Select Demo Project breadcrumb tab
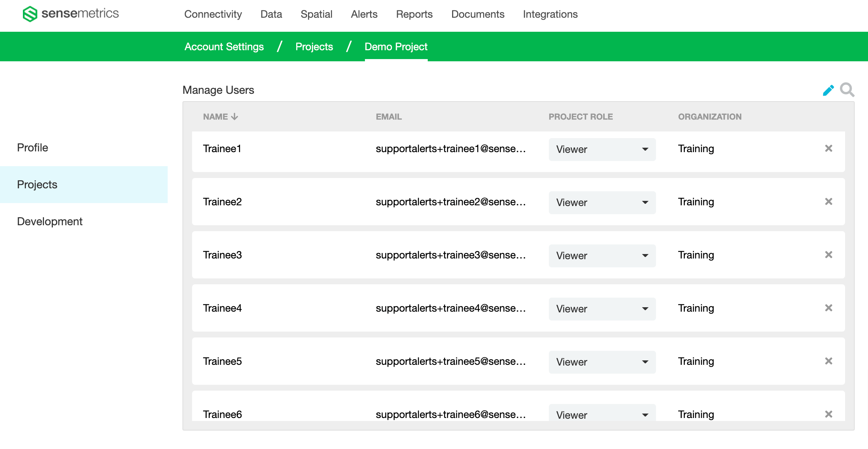This screenshot has height=449, width=868. coord(396,47)
